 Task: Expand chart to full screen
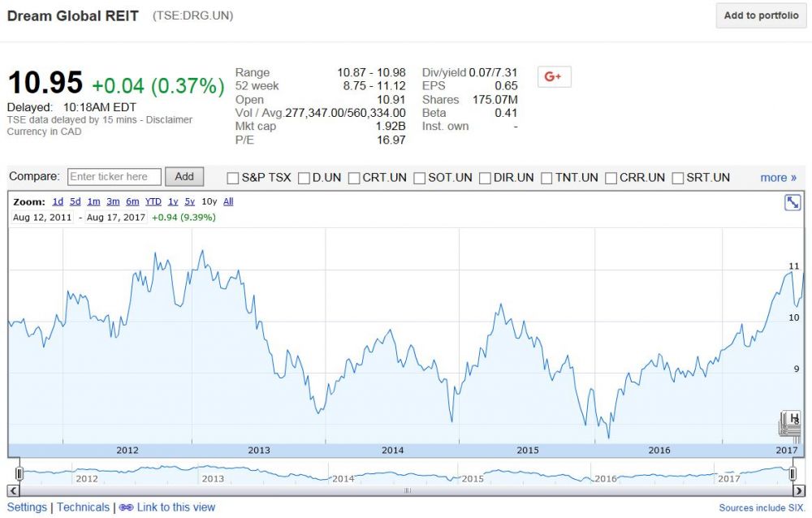(x=793, y=202)
